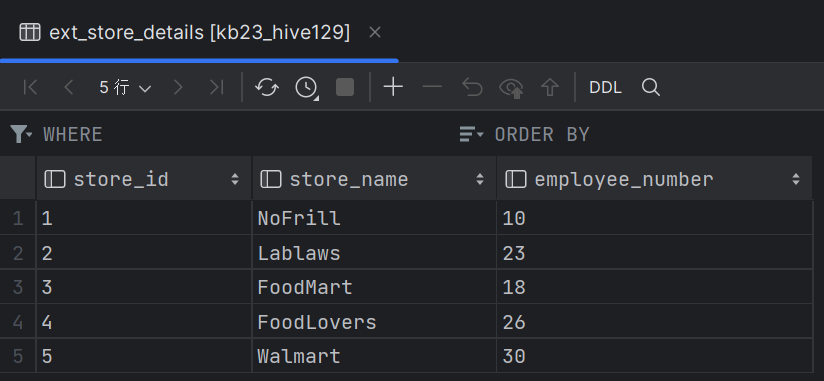Image resolution: width=824 pixels, height=381 pixels.
Task: Click the ext_store_details table tab icon
Action: point(30,33)
